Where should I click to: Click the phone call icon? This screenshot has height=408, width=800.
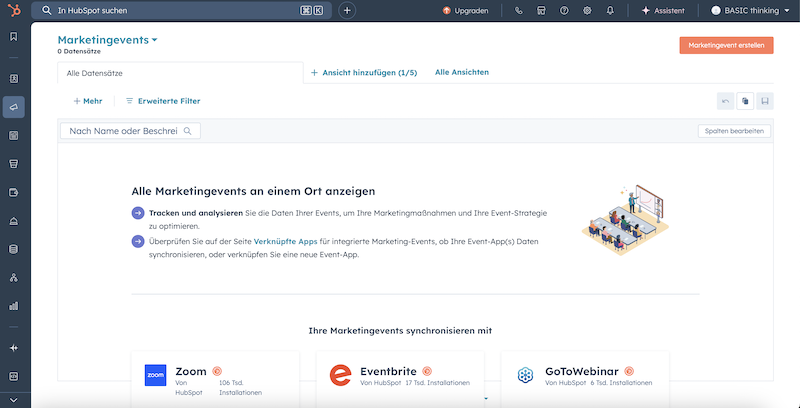[518, 10]
